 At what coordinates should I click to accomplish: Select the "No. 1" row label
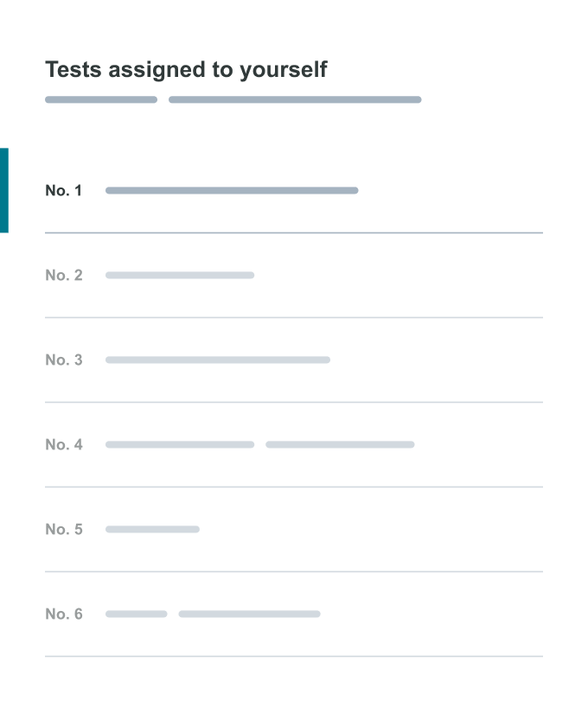click(x=64, y=190)
